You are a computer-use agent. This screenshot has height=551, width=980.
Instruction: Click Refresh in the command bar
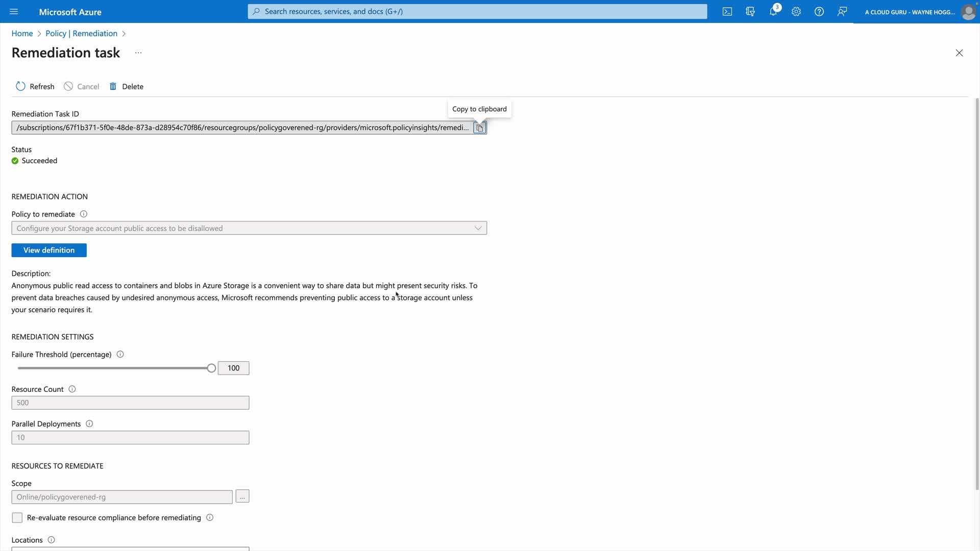coord(35,86)
